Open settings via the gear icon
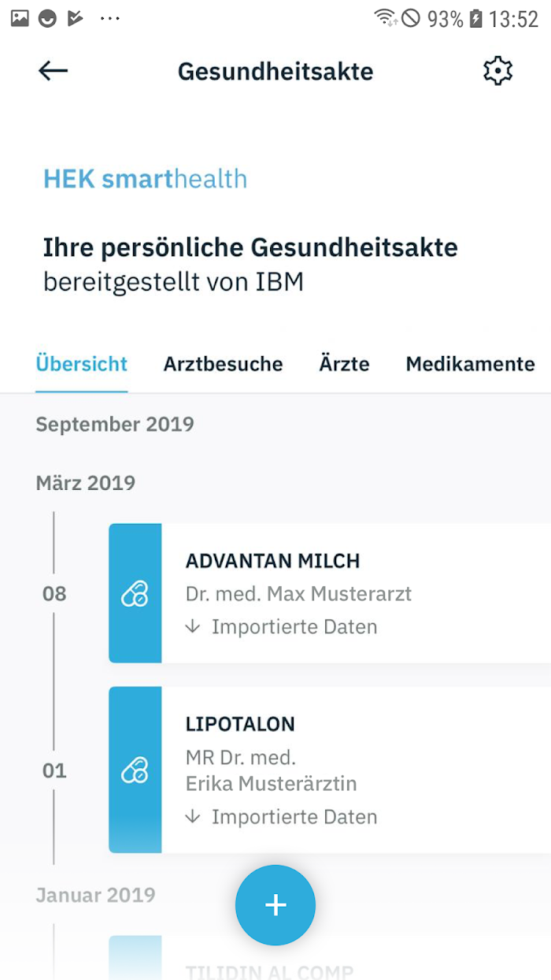 [x=497, y=71]
